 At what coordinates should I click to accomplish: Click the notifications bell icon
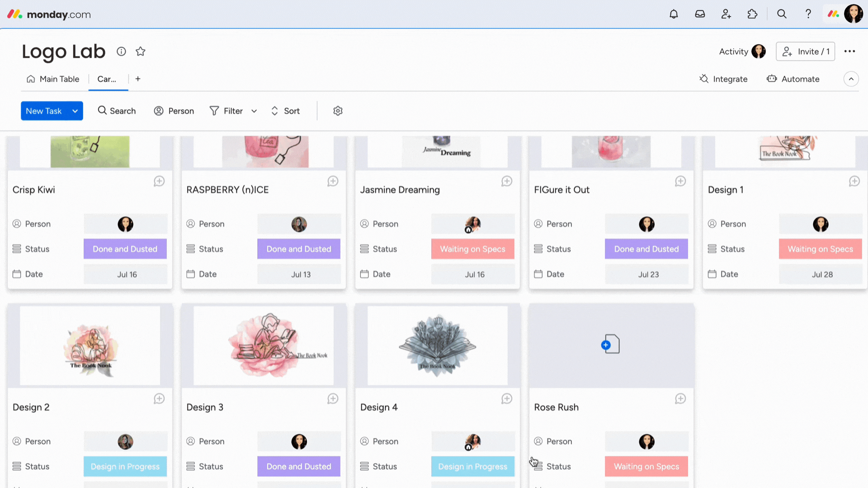pyautogui.click(x=674, y=14)
